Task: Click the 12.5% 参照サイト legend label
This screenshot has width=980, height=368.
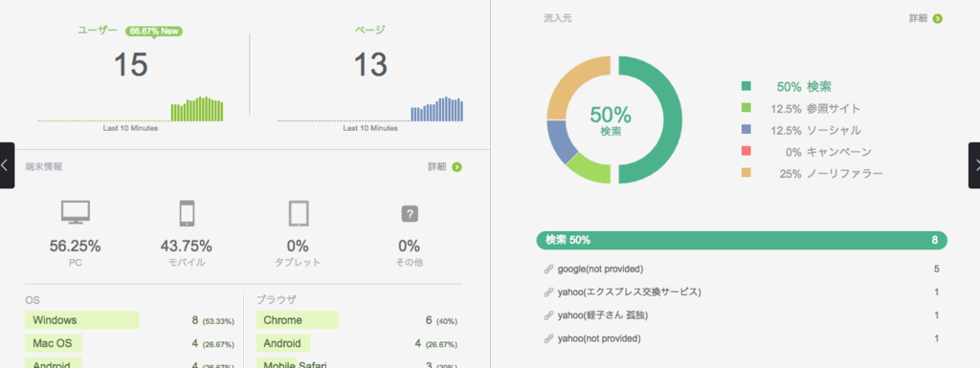Action: [815, 109]
